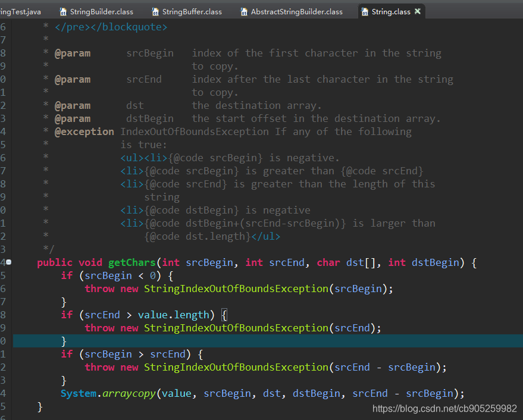Click 'if (srcBegin > srcEnd)' condition
The image size is (523, 420).
126,355
